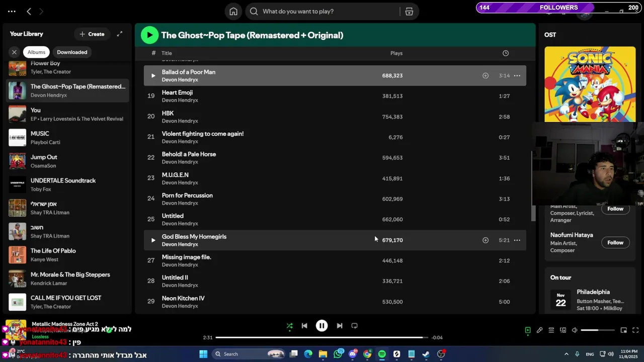The image size is (644, 362).
Task: Open Connect to a device icon
Action: pyautogui.click(x=563, y=330)
